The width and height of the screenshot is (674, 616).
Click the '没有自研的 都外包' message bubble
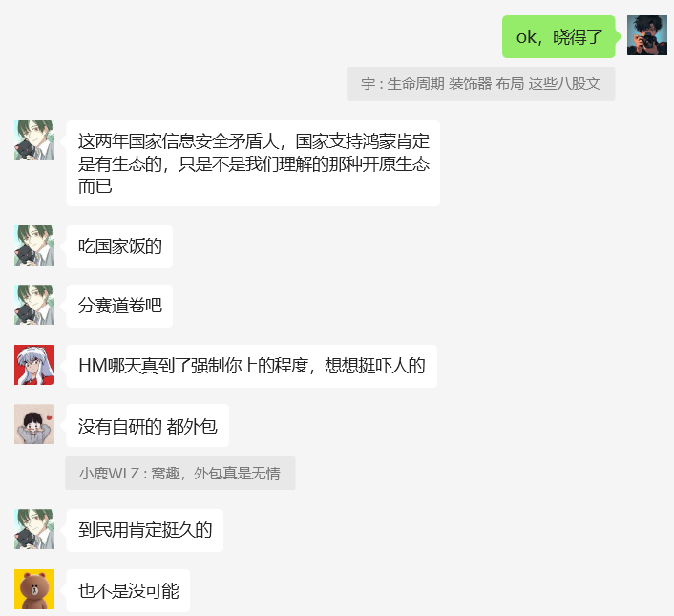(x=147, y=426)
